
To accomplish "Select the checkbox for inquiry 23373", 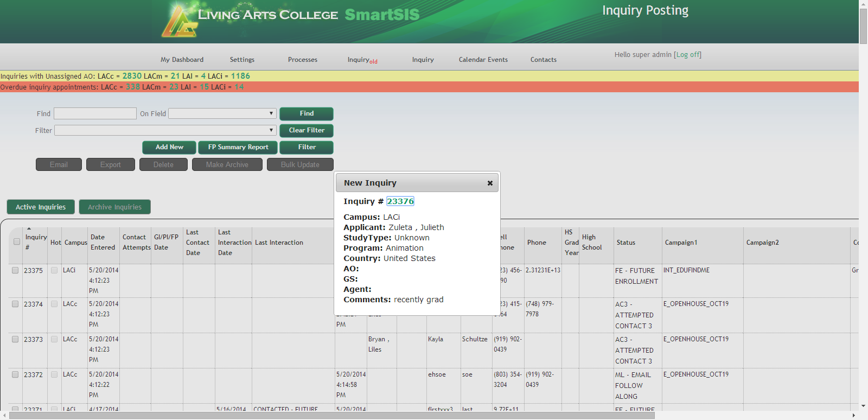I will pyautogui.click(x=15, y=339).
